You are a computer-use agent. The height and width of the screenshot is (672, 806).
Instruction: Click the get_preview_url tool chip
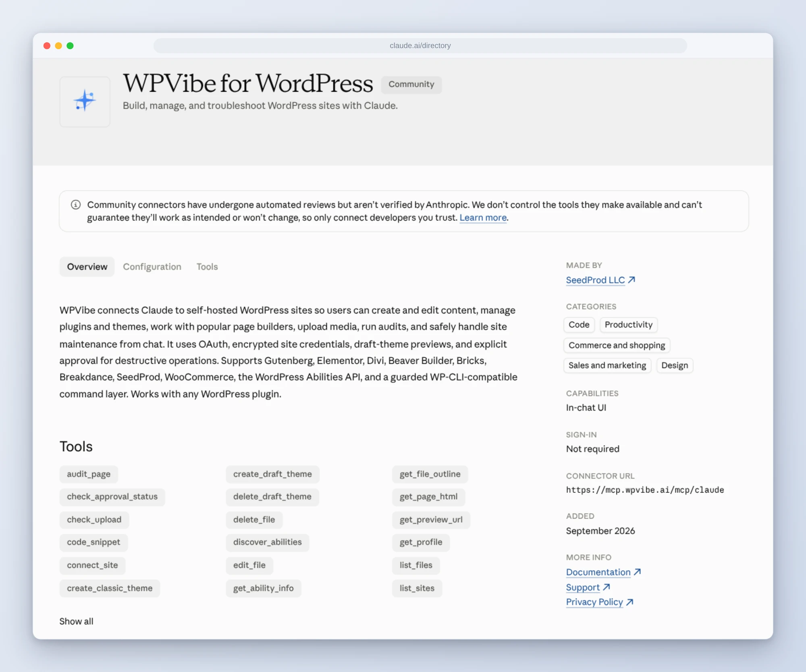(x=431, y=520)
